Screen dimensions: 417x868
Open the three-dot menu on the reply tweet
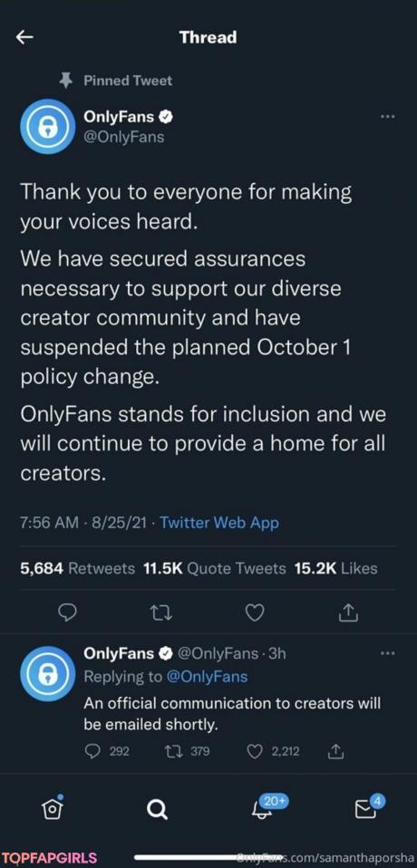pos(388,653)
